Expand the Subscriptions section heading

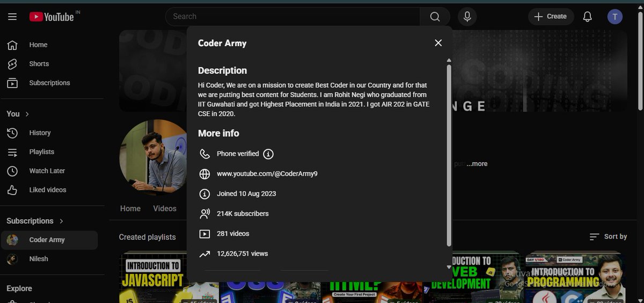pos(35,221)
